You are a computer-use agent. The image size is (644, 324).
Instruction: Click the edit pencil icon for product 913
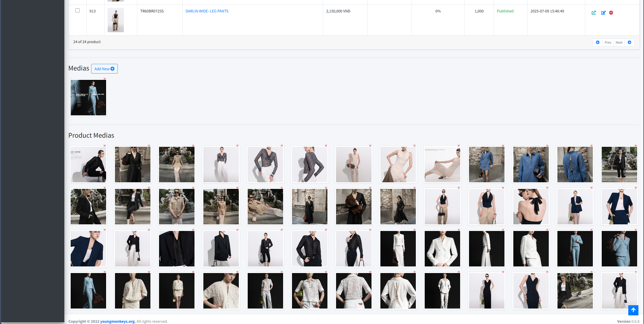pyautogui.click(x=603, y=13)
